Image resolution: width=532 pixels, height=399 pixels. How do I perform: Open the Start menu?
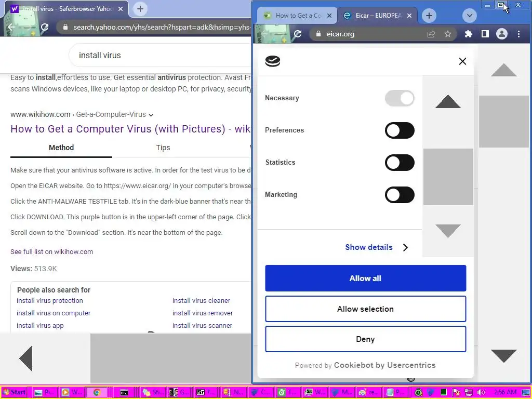(x=14, y=392)
